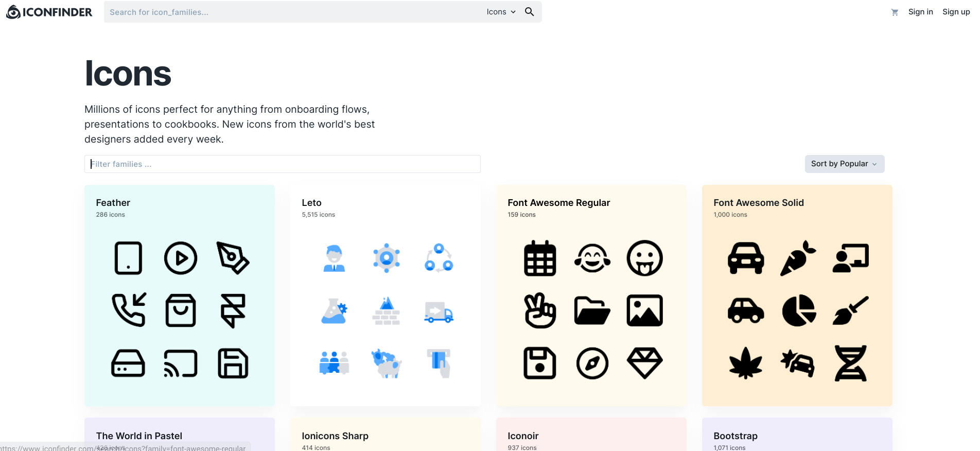Select the broom icon

tap(850, 310)
